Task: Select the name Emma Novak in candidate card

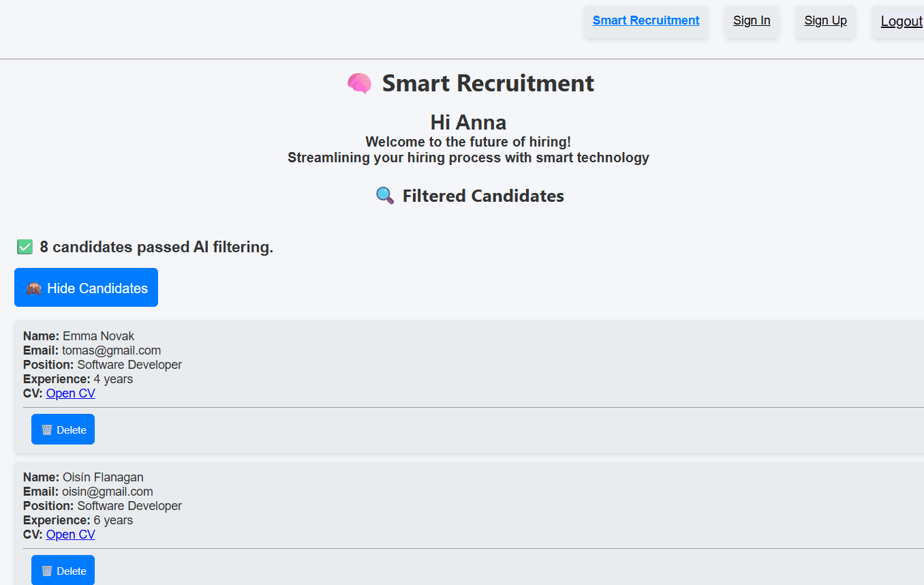Action: tap(98, 336)
